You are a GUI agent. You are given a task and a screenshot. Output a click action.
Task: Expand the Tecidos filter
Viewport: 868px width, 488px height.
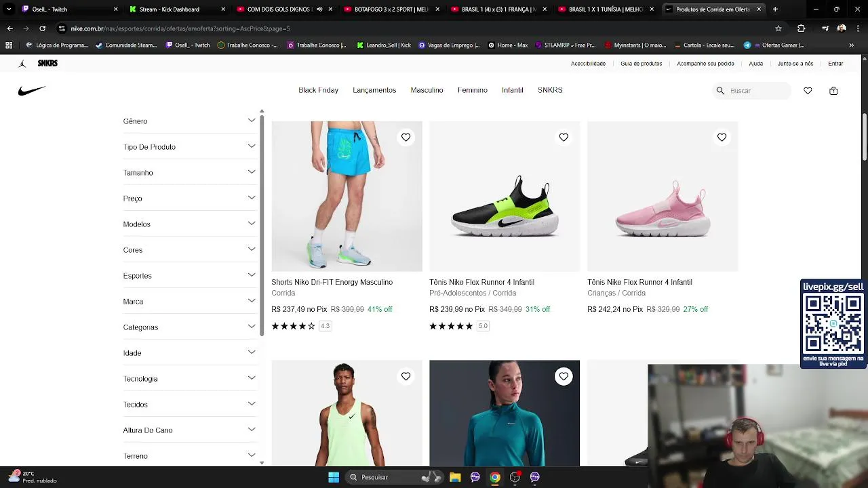(189, 404)
